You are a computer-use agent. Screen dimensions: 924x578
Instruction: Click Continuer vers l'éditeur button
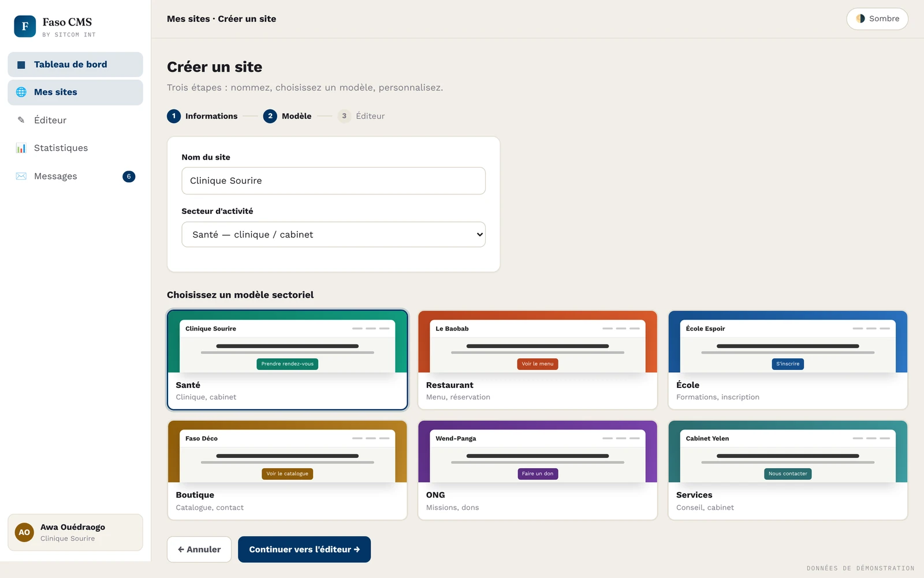(304, 550)
